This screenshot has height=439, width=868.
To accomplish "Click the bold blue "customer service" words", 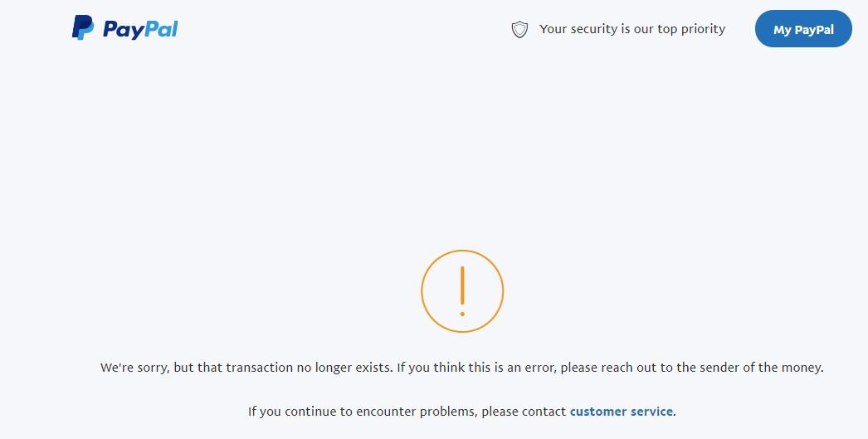I will [621, 412].
